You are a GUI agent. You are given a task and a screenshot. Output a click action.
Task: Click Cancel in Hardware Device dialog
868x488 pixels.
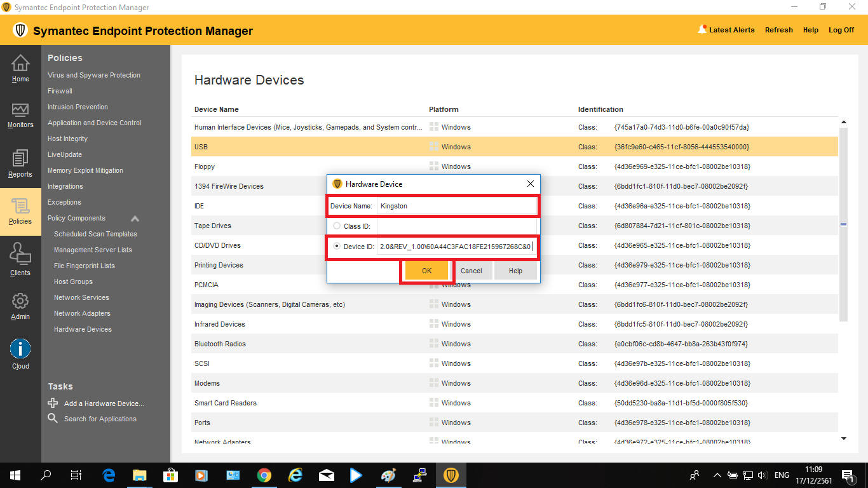pyautogui.click(x=471, y=271)
